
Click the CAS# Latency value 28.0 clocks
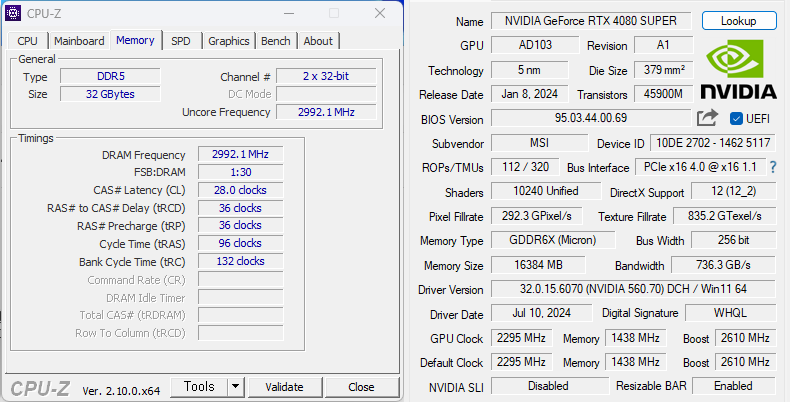(x=240, y=190)
